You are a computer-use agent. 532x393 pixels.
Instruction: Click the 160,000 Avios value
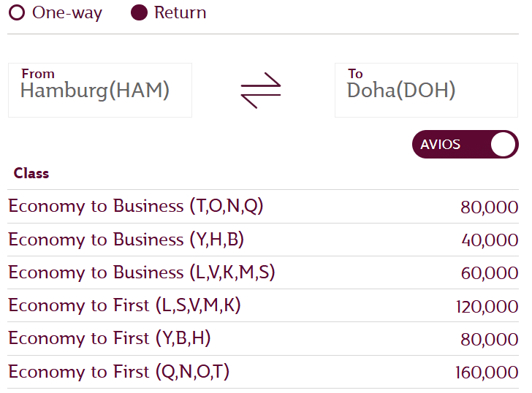pyautogui.click(x=487, y=373)
